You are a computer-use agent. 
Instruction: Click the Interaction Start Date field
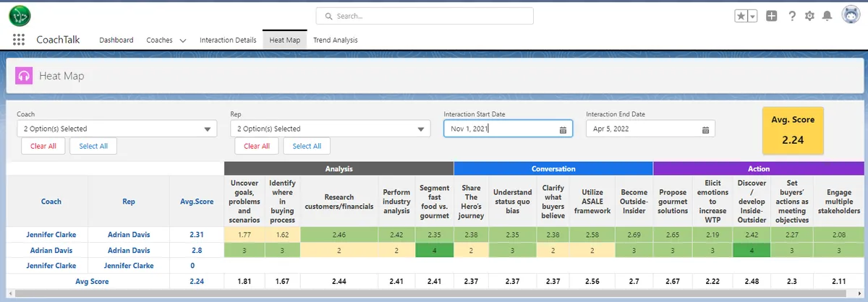508,129
